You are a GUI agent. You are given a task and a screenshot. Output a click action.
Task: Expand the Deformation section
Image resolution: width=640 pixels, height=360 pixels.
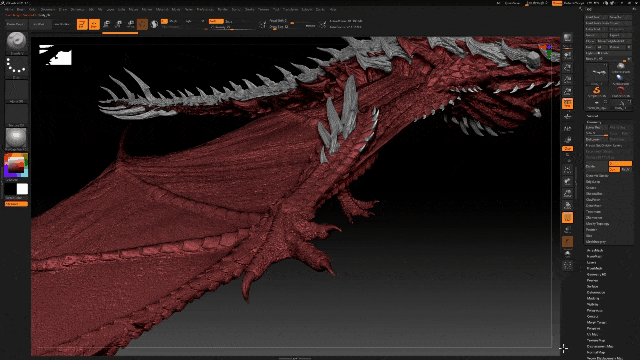pyautogui.click(x=596, y=292)
